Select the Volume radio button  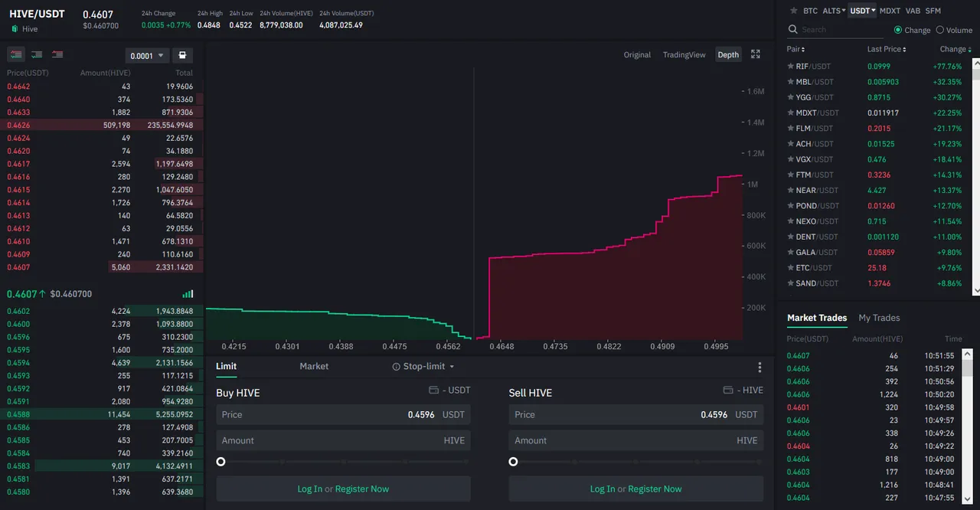(x=940, y=30)
